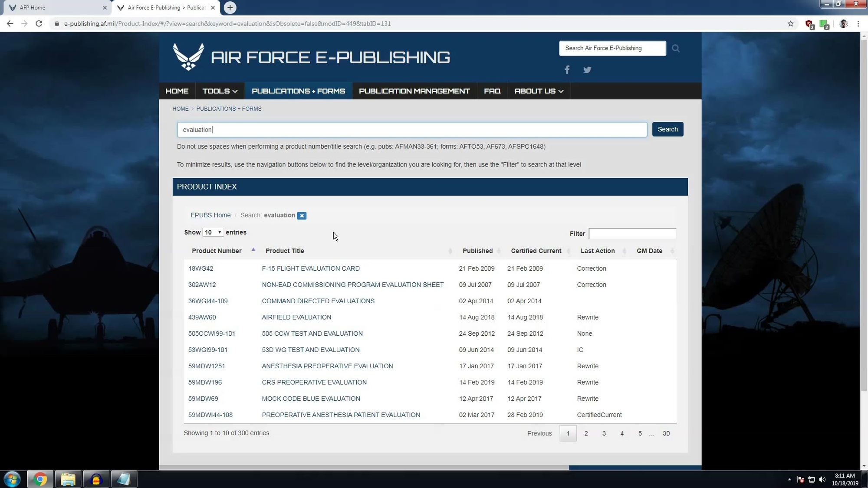The image size is (868, 488).
Task: Open the notepad-style taskbar application
Action: point(124,479)
